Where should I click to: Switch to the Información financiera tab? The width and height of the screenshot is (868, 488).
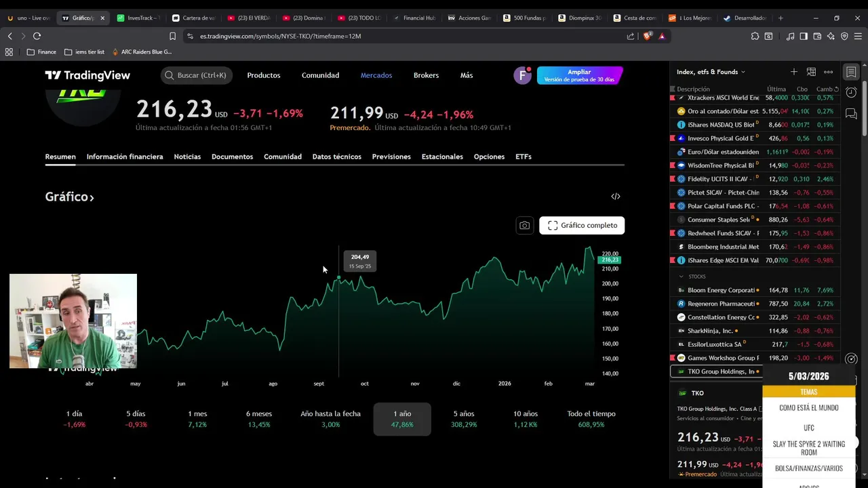125,157
